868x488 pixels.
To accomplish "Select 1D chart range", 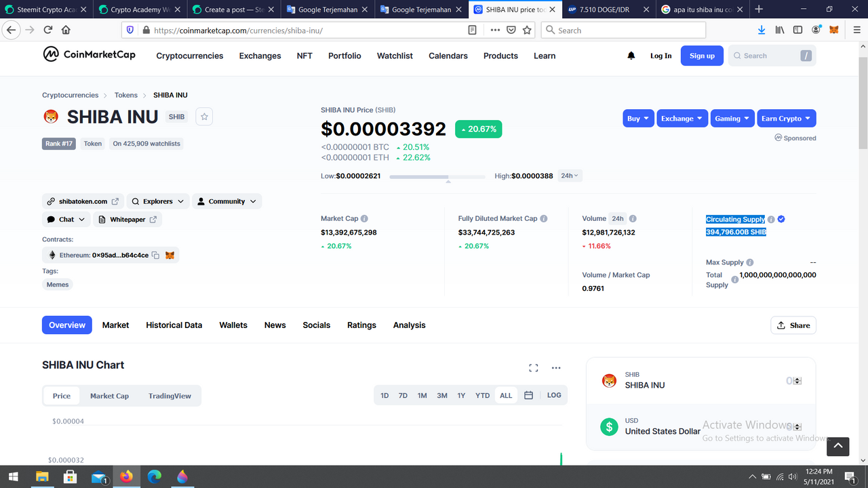I will coord(384,395).
